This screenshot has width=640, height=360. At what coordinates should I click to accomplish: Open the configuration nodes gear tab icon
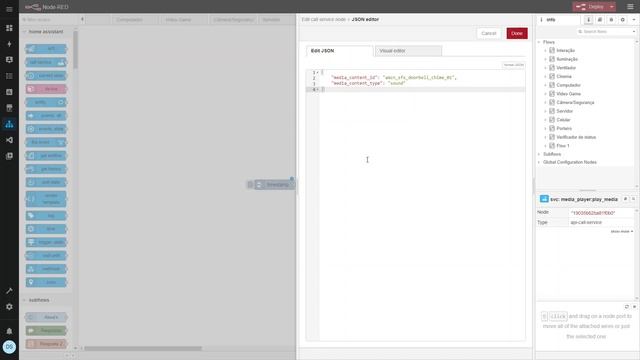(622, 20)
